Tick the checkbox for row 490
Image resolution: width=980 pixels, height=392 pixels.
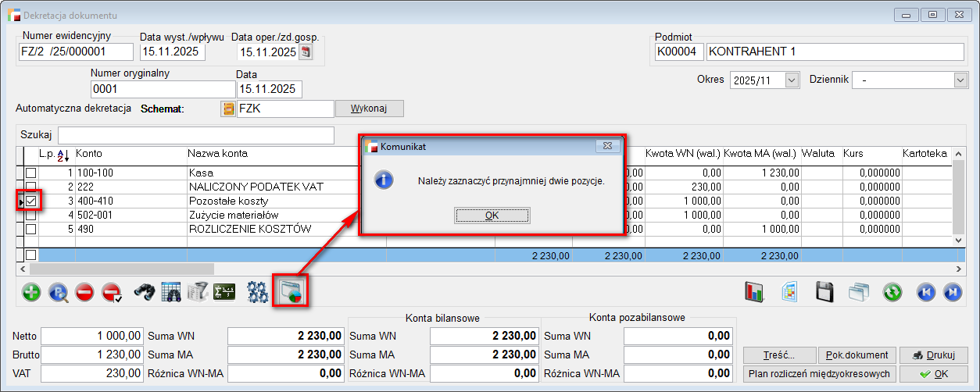tap(31, 230)
